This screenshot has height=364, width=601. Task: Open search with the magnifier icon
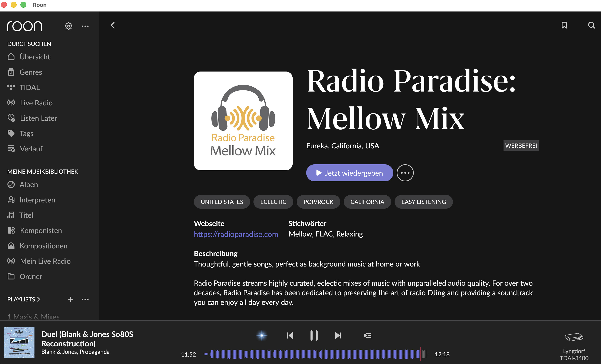pos(591,25)
